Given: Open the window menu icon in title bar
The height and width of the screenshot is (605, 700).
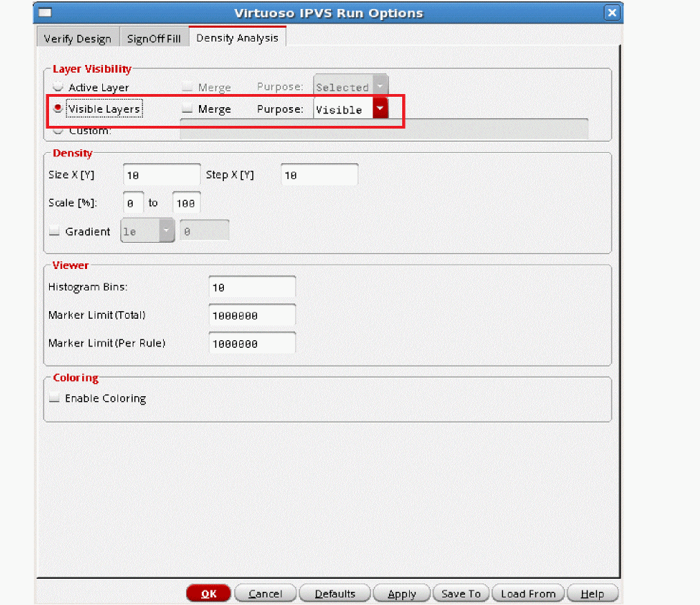Looking at the screenshot, I should click(x=45, y=12).
